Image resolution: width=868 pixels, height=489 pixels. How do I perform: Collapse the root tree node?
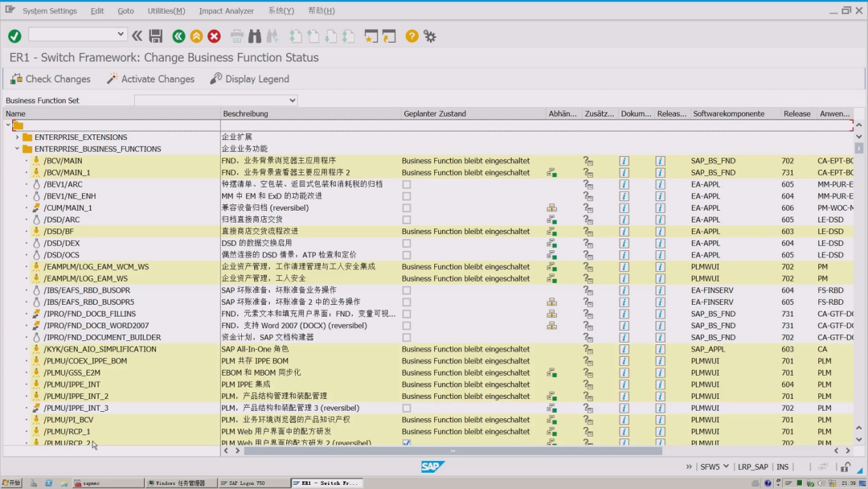pyautogui.click(x=8, y=125)
